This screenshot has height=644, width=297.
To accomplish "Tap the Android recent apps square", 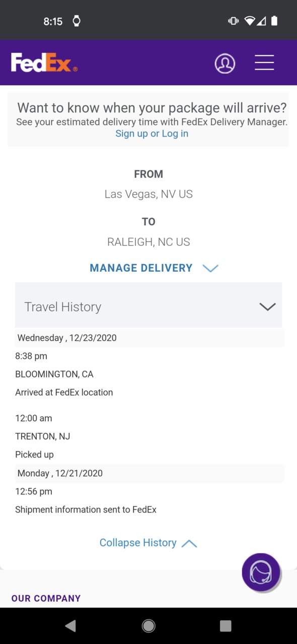I will coord(226,626).
